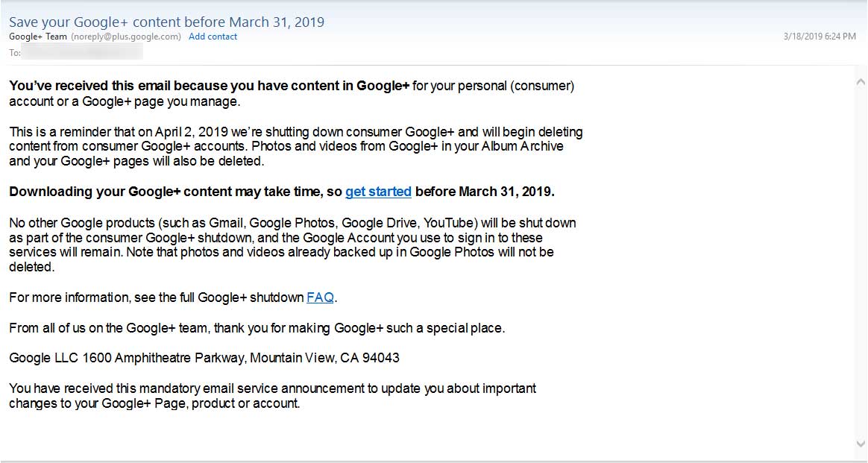The width and height of the screenshot is (868, 463).
Task: Click the To: label
Action: point(15,52)
